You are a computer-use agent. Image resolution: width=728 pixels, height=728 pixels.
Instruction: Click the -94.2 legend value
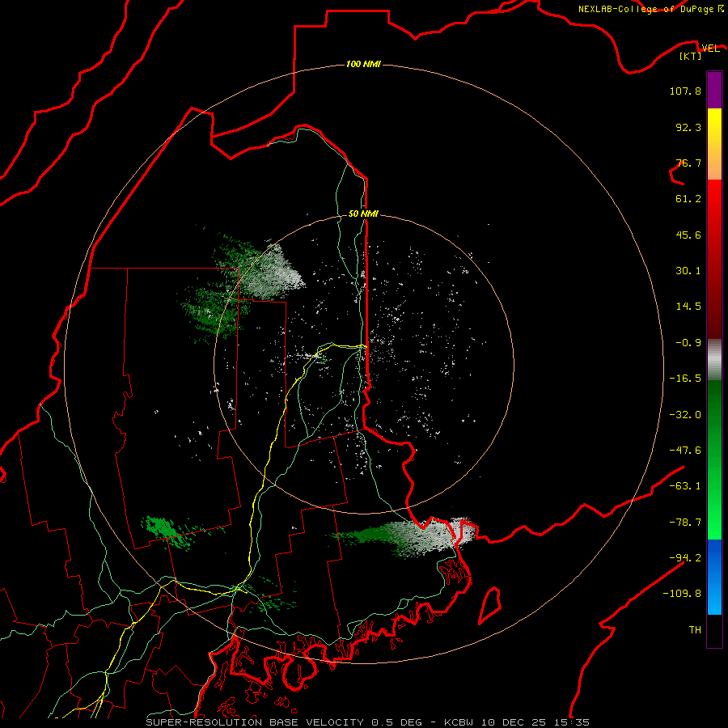[x=685, y=557]
